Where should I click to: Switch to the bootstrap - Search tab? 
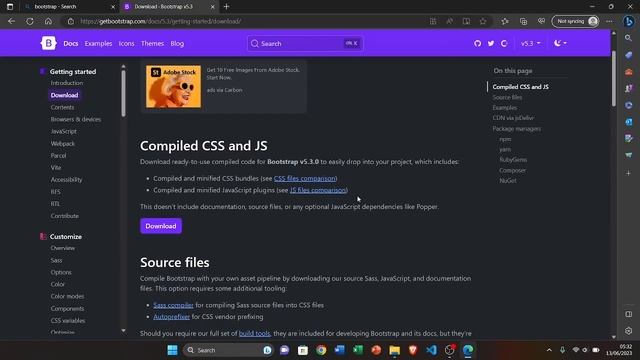(69, 7)
